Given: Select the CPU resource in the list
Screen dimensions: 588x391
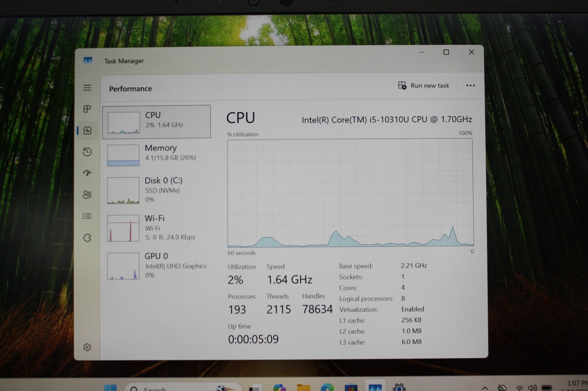Looking at the screenshot, I should click(x=156, y=122).
